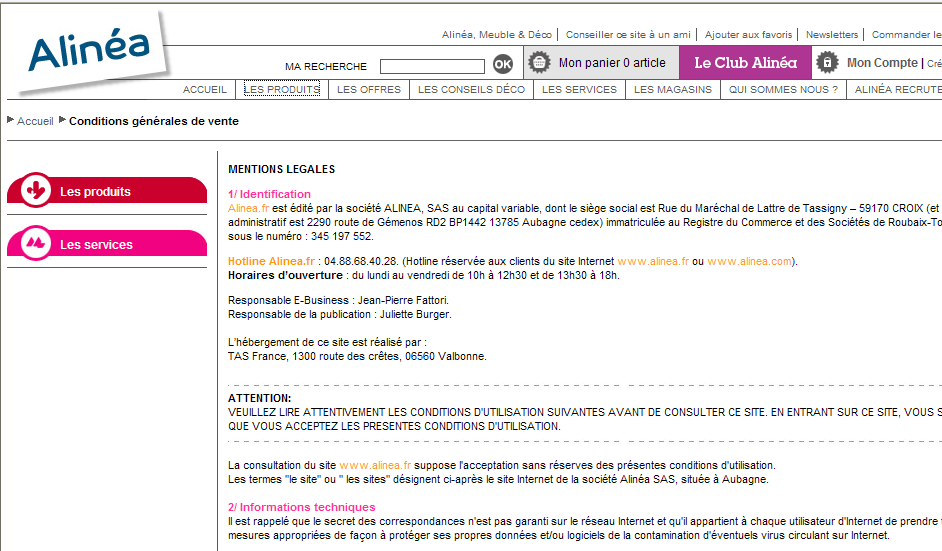Click Horaires d'ouverture bold text
This screenshot has height=551, width=942.
285,275
